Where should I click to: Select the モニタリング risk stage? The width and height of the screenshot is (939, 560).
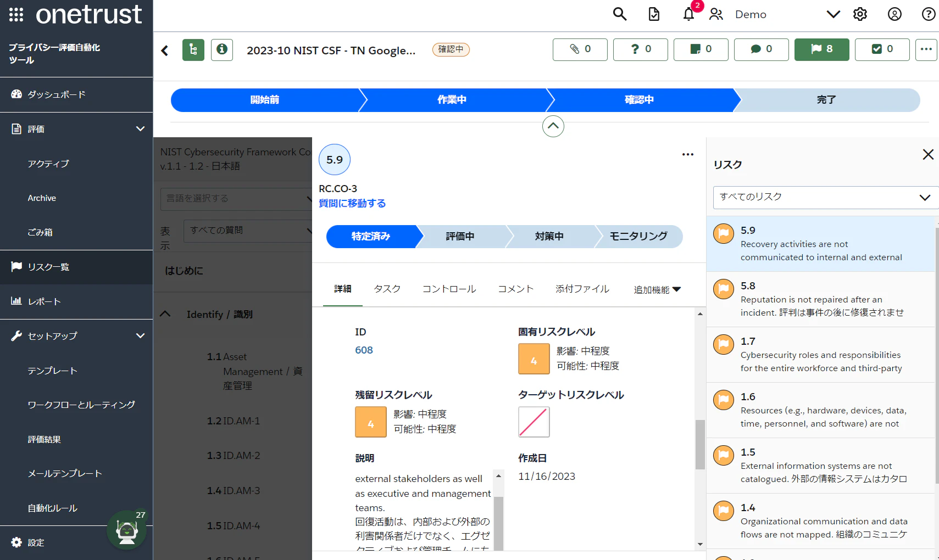pyautogui.click(x=638, y=236)
